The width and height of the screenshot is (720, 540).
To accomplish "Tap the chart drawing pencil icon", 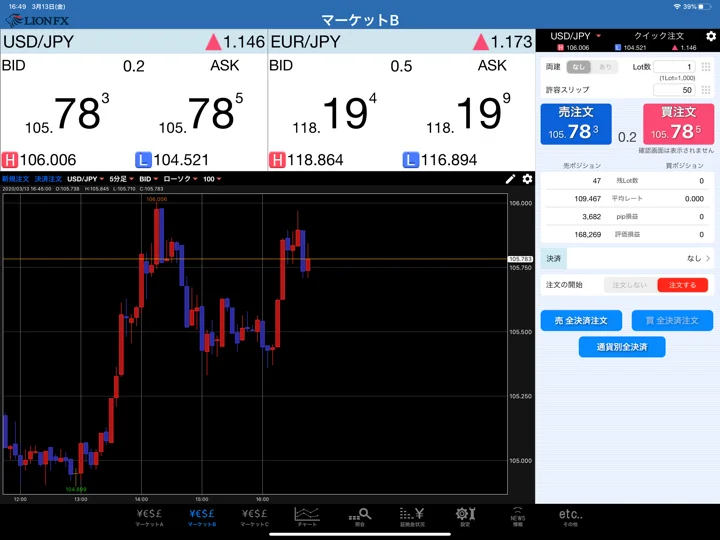I will (510, 179).
